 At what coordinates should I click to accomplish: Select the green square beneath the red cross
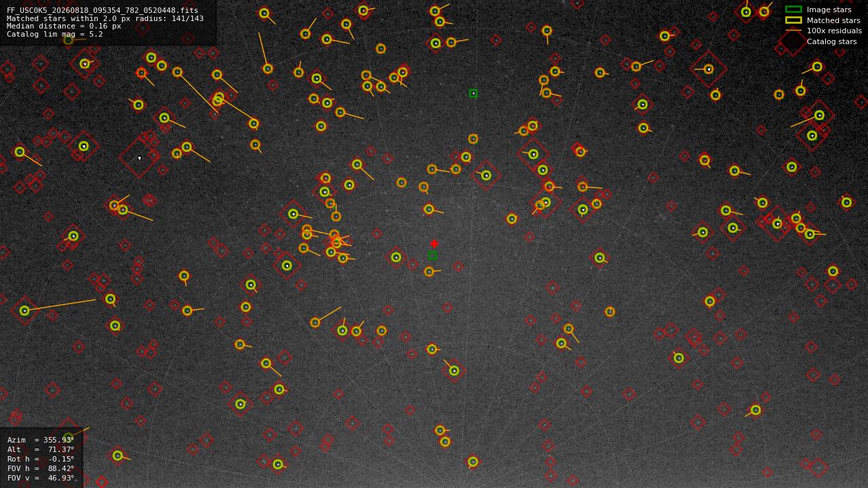(432, 255)
